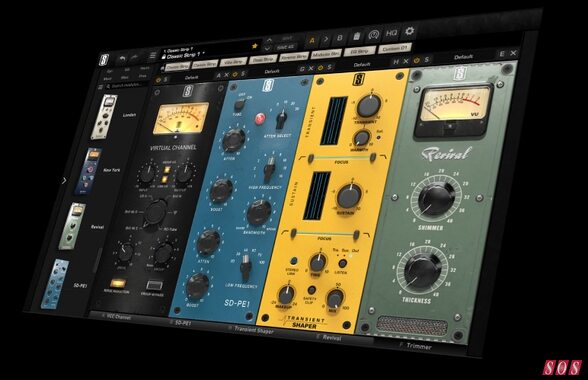Bypass the Transient Shaper with its power button
The image size is (588, 380).
point(320,68)
